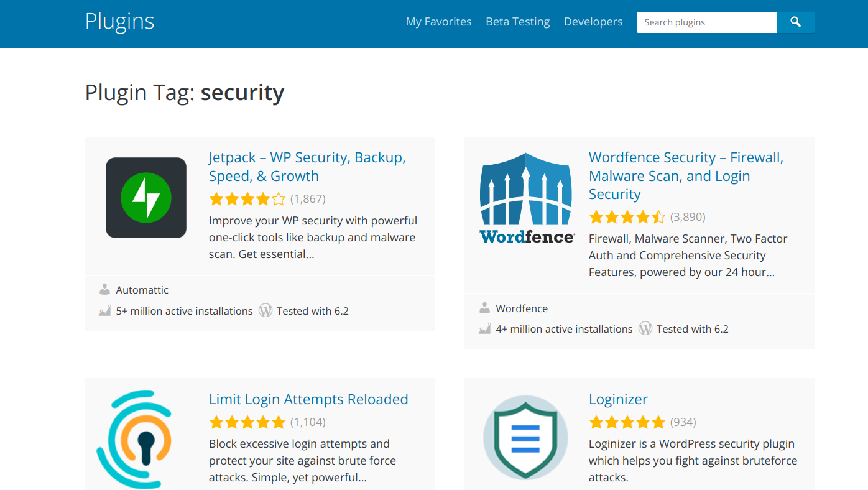Click Loginizer's description paragraph
The image size is (868, 490).
click(693, 461)
